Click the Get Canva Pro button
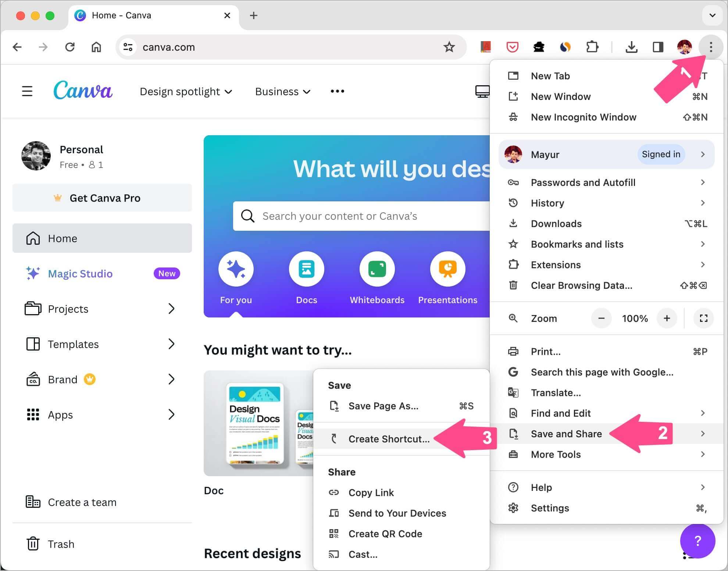This screenshot has height=571, width=728. [x=102, y=198]
